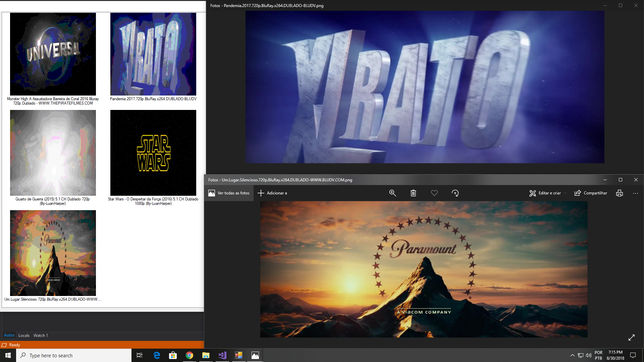Open Microsoft Edge from taskbar
Image resolution: width=644 pixels, height=362 pixels.
click(157, 355)
